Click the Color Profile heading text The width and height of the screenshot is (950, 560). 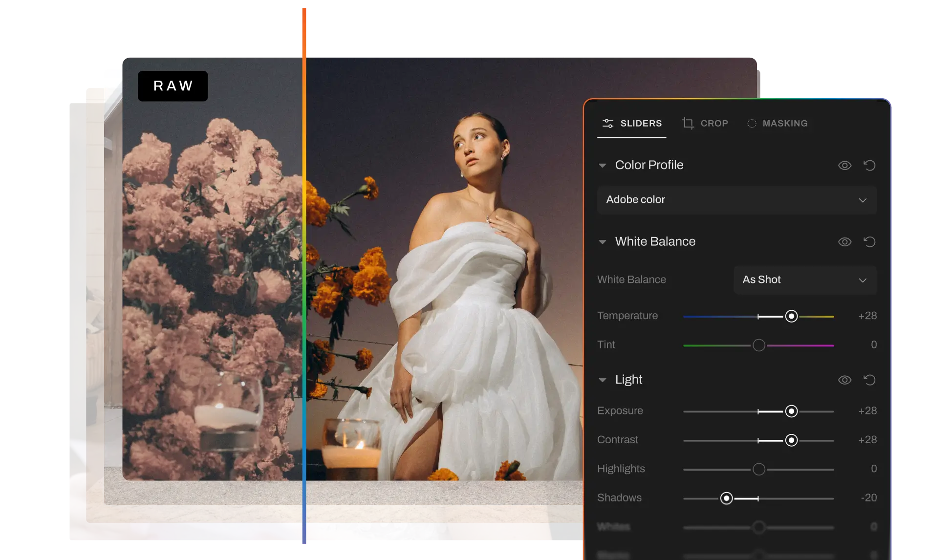(649, 165)
